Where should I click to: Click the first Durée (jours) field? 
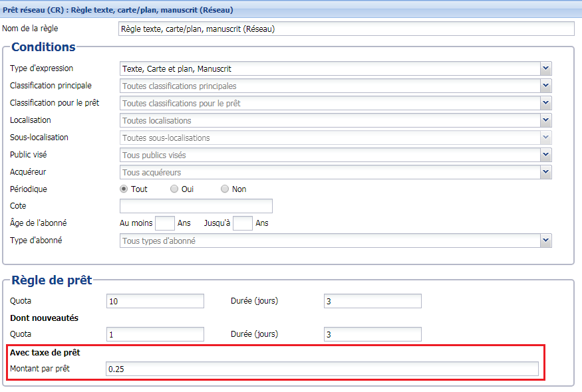(372, 301)
